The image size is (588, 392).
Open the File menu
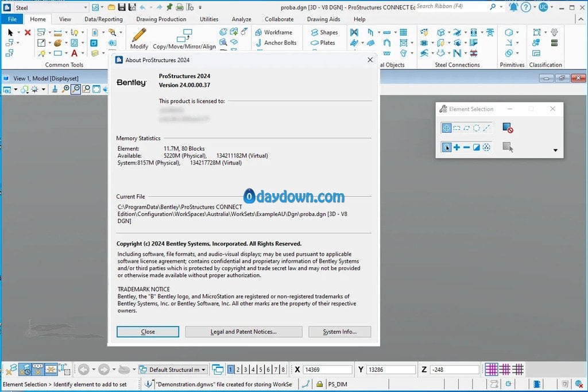point(11,19)
